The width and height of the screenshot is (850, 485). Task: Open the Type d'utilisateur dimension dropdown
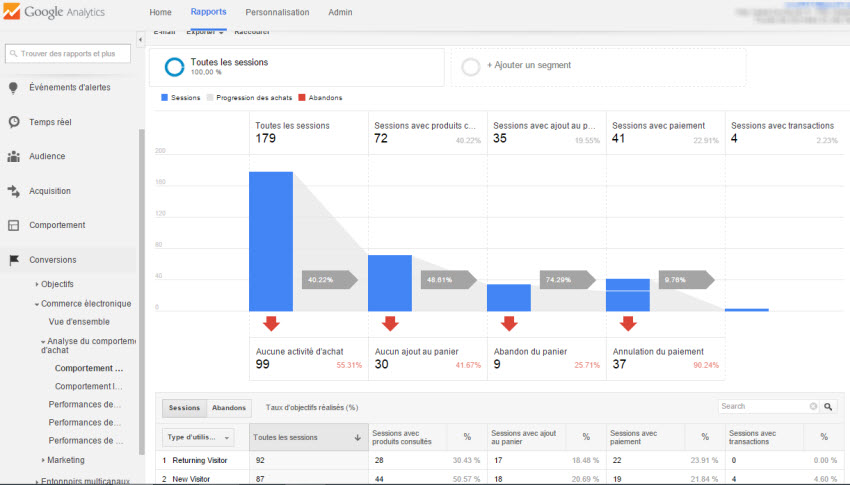(x=198, y=437)
